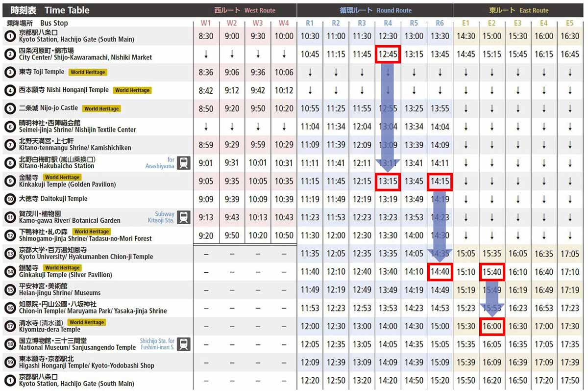Select the 16:53 Chion-in Temple time in E4
The height and width of the screenshot is (391, 588).
[x=543, y=308]
